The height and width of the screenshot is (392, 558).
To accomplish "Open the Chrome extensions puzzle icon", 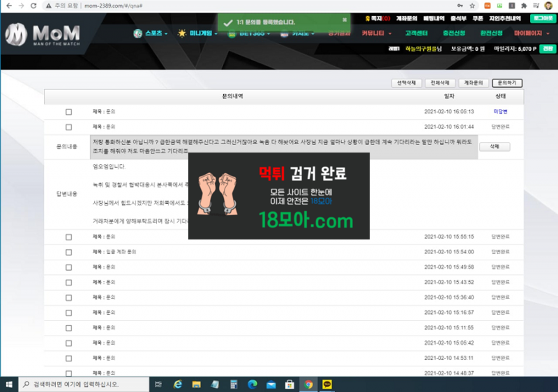I will coord(524,6).
